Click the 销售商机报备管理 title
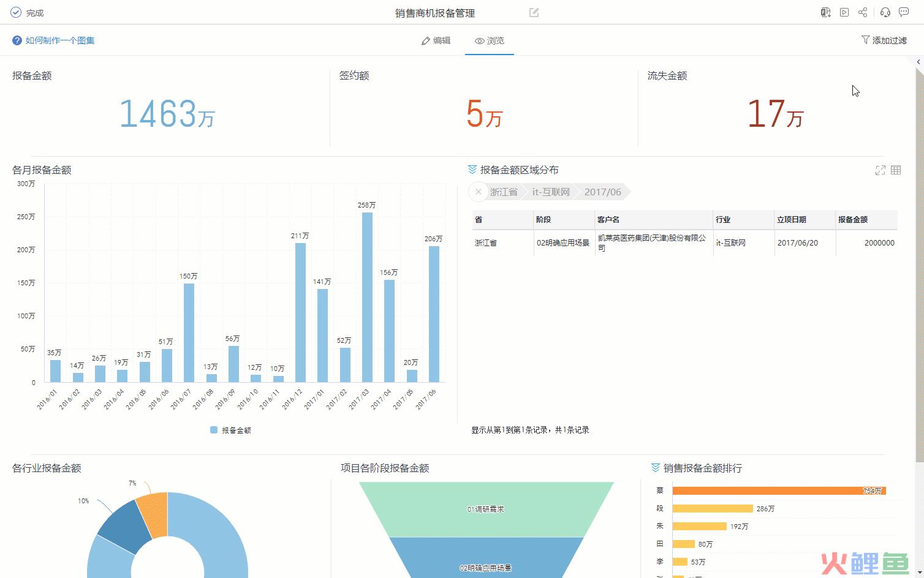The image size is (924, 578). pyautogui.click(x=435, y=13)
